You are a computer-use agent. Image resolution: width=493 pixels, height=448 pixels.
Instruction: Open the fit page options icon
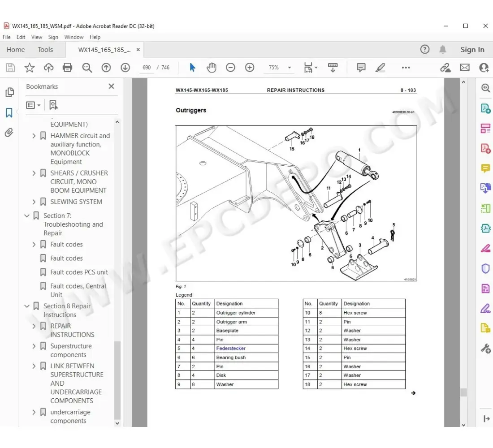pyautogui.click(x=310, y=68)
